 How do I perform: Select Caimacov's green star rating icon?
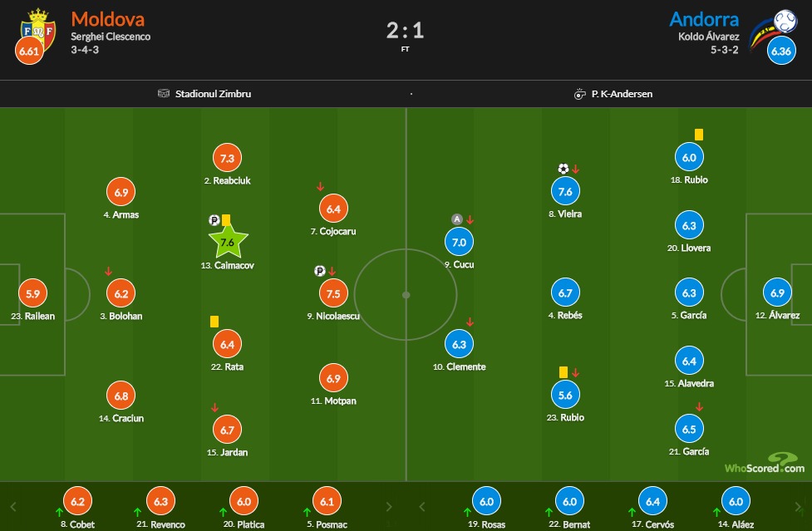[x=228, y=242]
